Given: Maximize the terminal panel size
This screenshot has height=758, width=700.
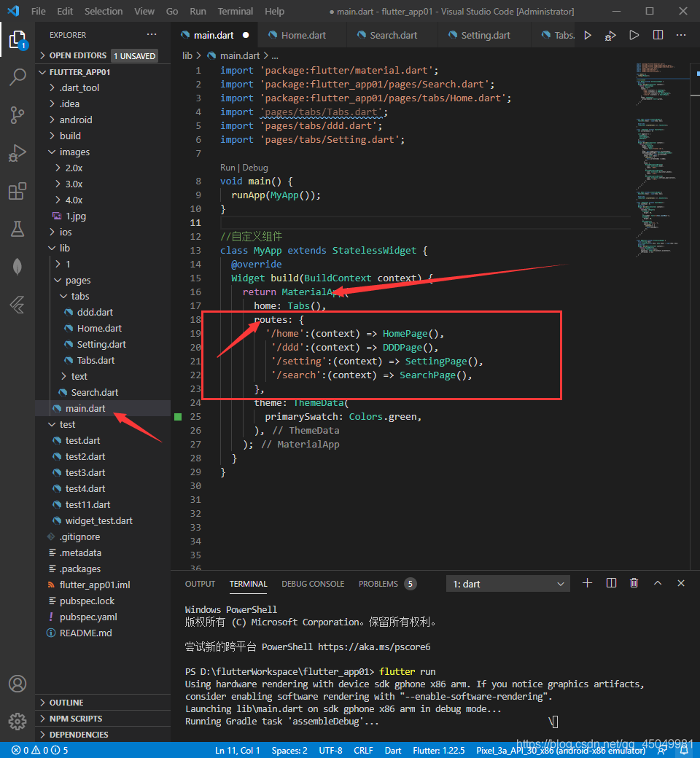Looking at the screenshot, I should point(658,584).
